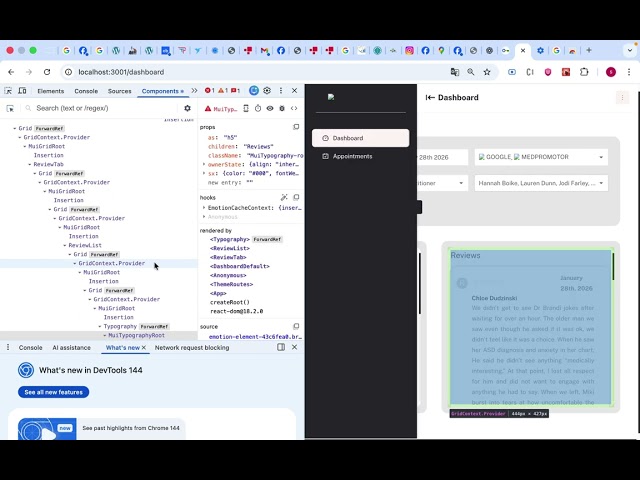Collapse the Typography ForwardRef node arrow
This screenshot has height=480, width=640.
coord(100,326)
